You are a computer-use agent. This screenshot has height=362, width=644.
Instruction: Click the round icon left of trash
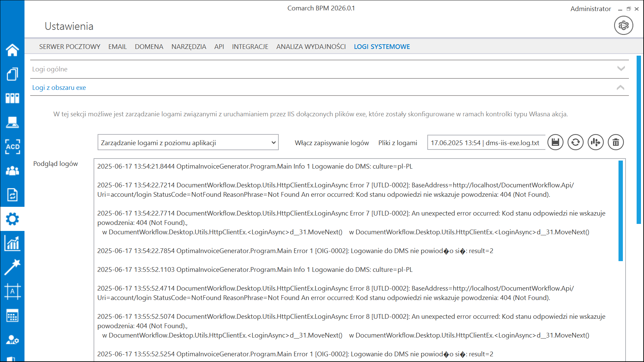pyautogui.click(x=596, y=142)
